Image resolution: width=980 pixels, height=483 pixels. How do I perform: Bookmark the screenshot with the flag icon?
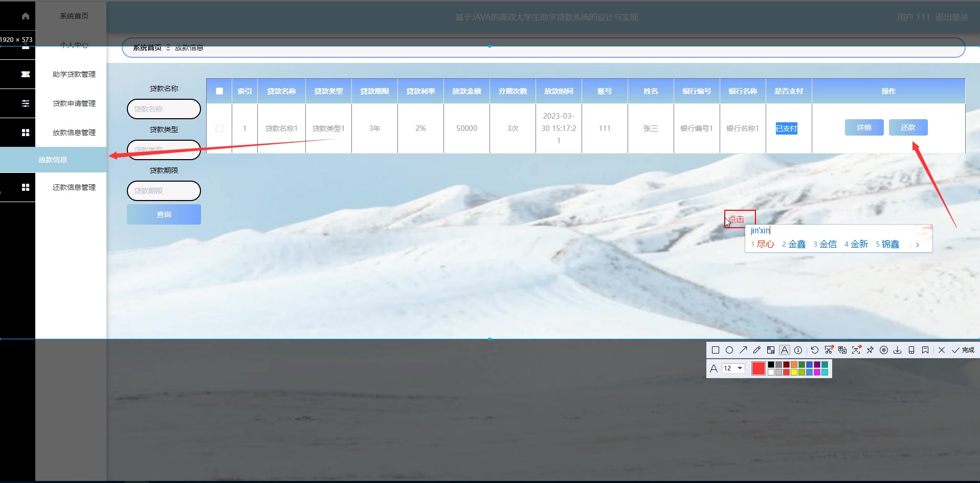tap(925, 350)
